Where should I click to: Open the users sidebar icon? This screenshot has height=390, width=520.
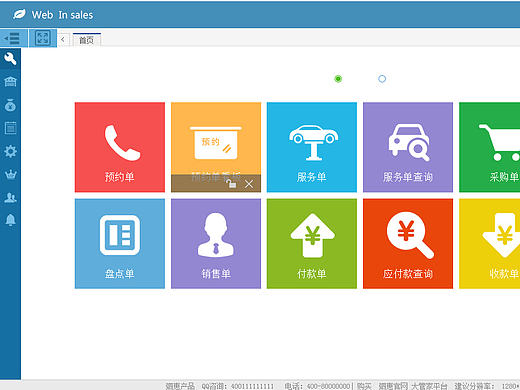click(x=10, y=198)
